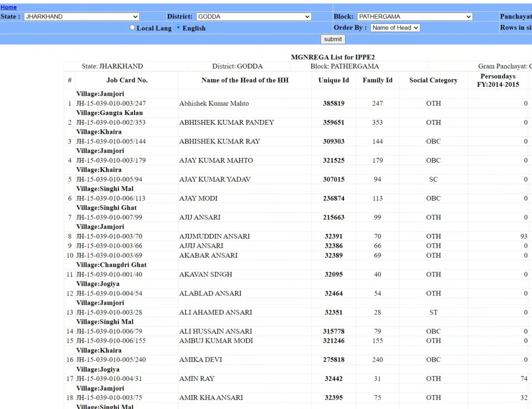Image resolution: width=532 pixels, height=409 pixels.
Task: Click persondays value 93
Action: [524, 236]
